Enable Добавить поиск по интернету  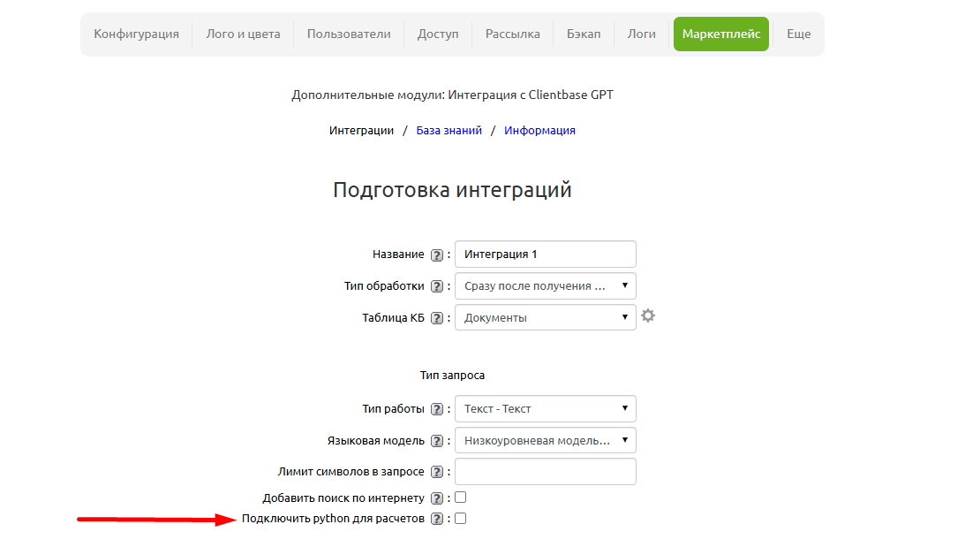tap(460, 497)
